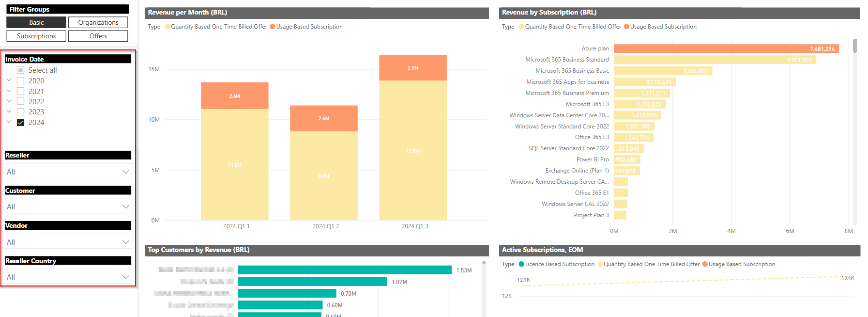Switch to Subscriptions filter group
This screenshot has width=868, height=317.
pos(36,36)
